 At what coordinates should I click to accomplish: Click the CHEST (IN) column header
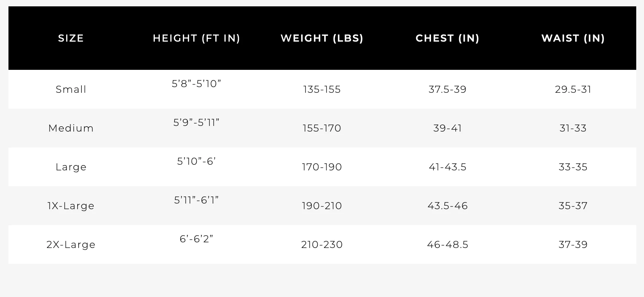448,38
